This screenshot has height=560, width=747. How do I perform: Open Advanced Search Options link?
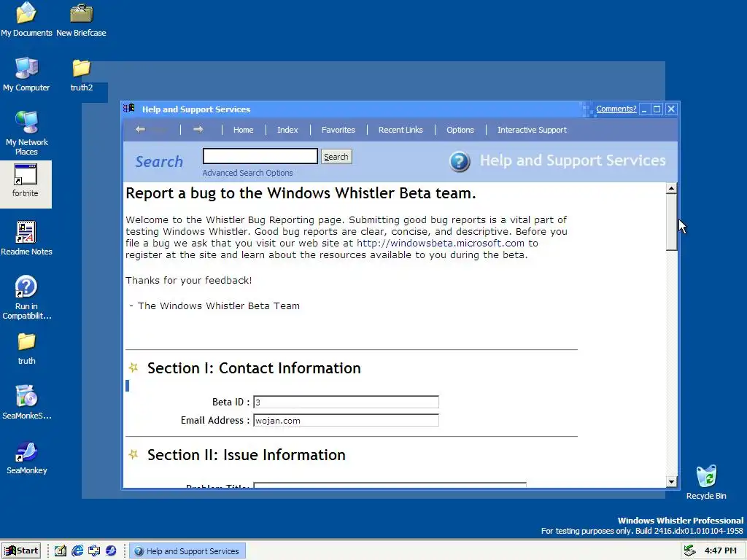pos(247,173)
